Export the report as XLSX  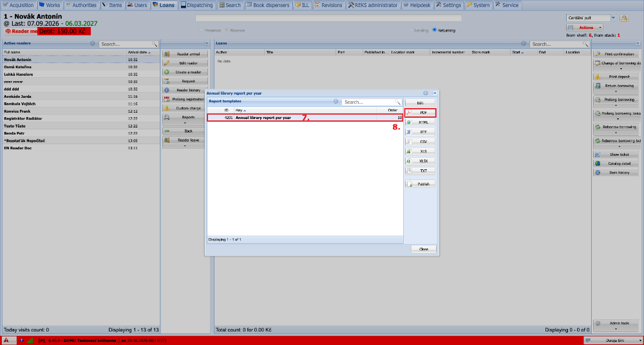[x=420, y=161]
